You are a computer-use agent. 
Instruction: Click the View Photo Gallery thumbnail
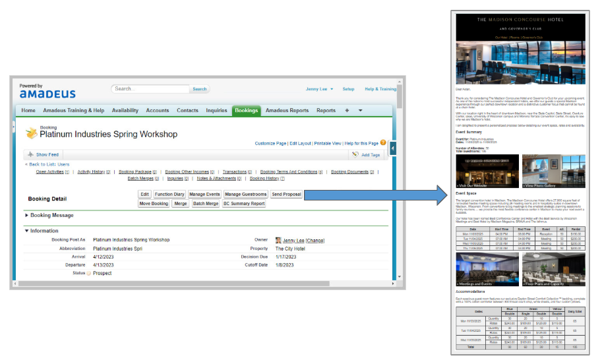pyautogui.click(x=554, y=171)
